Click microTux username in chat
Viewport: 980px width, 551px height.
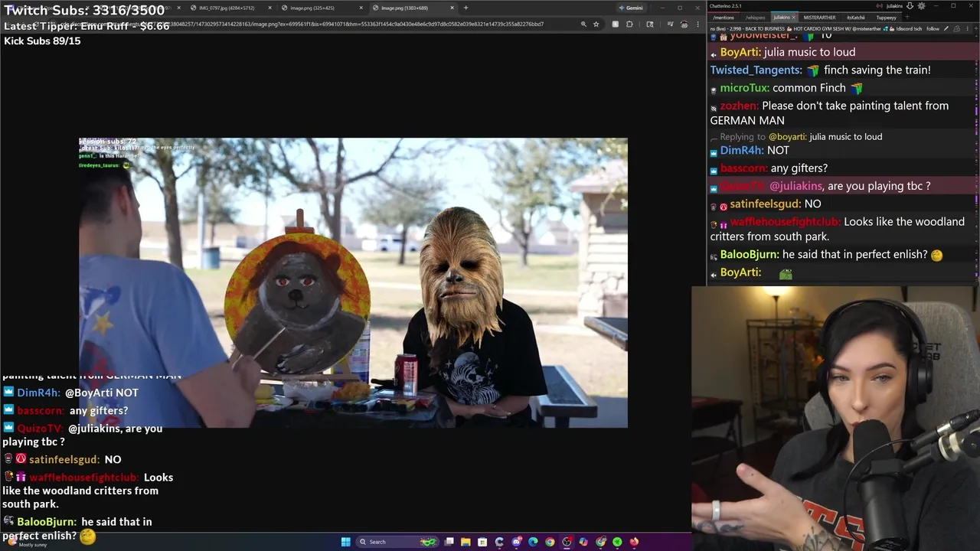(x=744, y=88)
